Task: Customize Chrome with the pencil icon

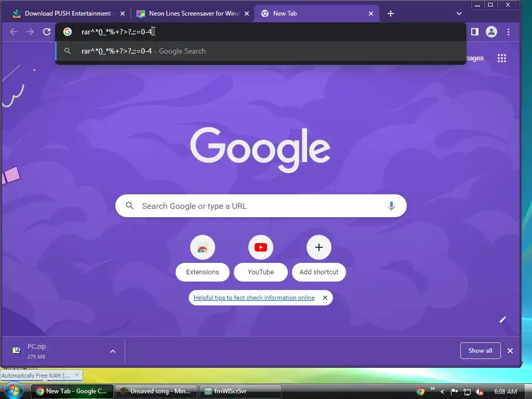Action: pos(503,320)
